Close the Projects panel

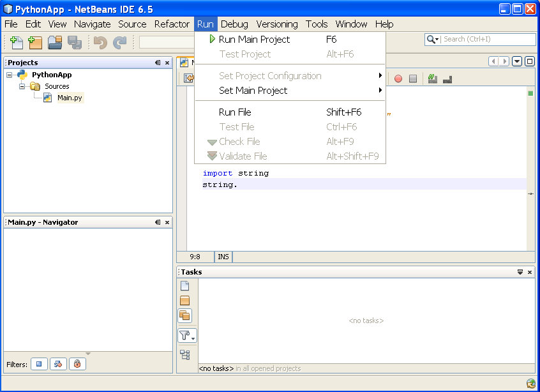[x=167, y=63]
